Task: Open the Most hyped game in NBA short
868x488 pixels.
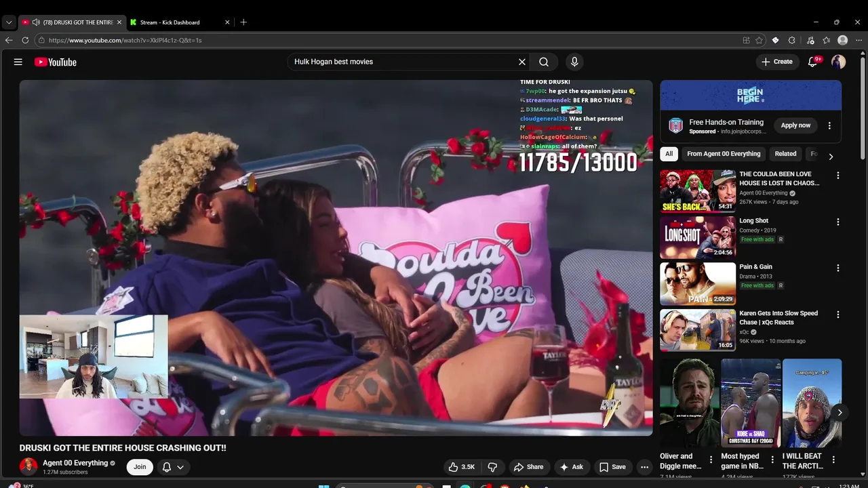Action: click(751, 403)
